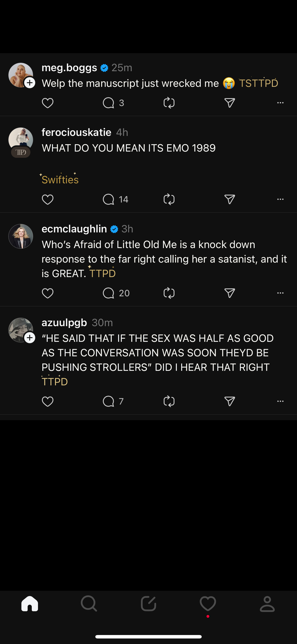Like meg.boggs' manuscript post
297x644 pixels.
tap(47, 103)
